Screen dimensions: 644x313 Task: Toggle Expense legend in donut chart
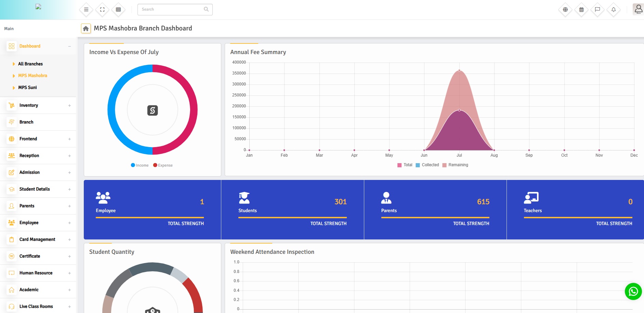[163, 165]
